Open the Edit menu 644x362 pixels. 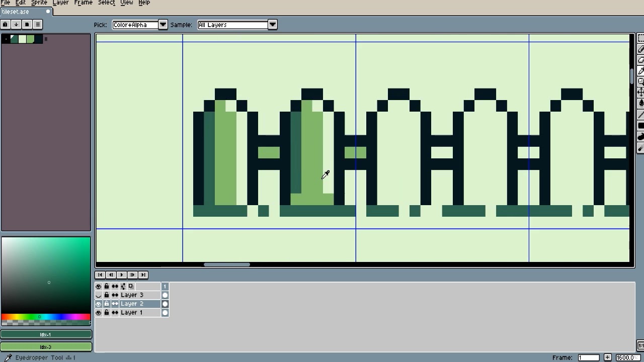click(21, 3)
